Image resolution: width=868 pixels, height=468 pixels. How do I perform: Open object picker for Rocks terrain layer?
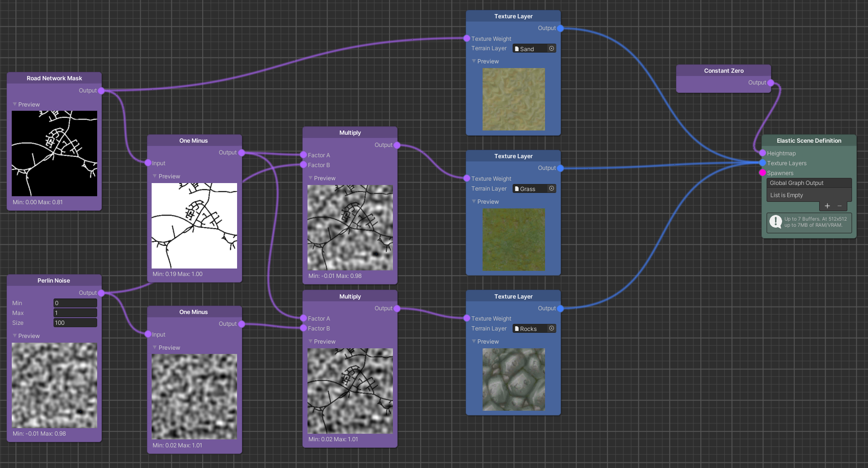tap(552, 329)
